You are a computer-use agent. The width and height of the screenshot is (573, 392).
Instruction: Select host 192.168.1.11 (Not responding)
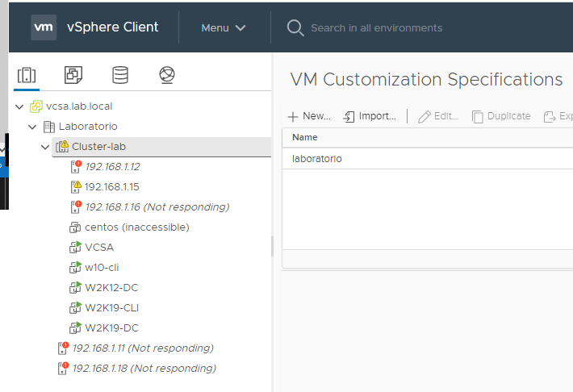tap(143, 348)
